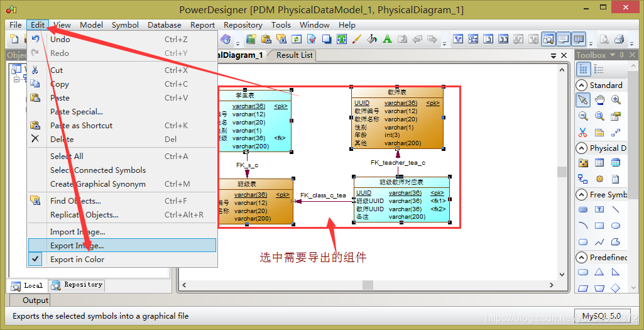The image size is (644, 330).
Task: Collapse the Physical Diagram toolbox section
Action: tap(581, 148)
